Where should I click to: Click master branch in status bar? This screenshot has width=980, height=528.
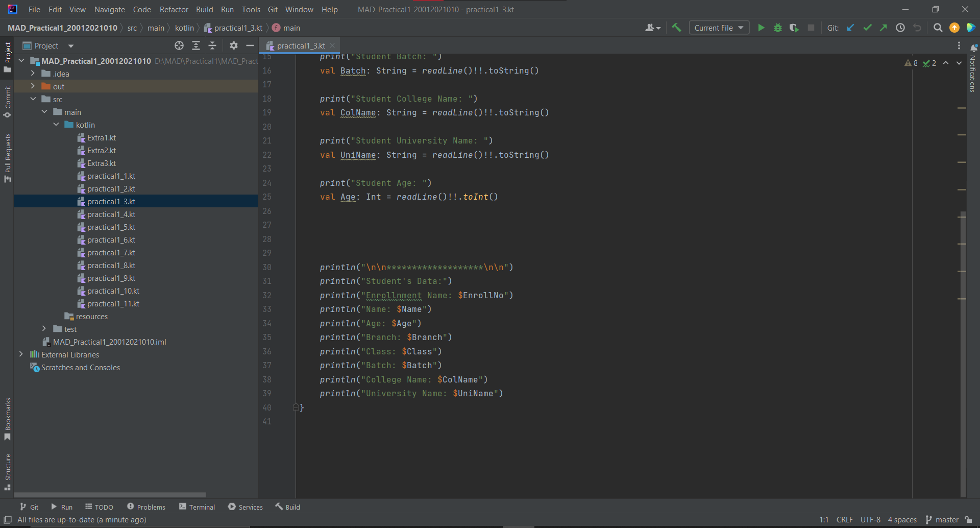pyautogui.click(x=942, y=520)
